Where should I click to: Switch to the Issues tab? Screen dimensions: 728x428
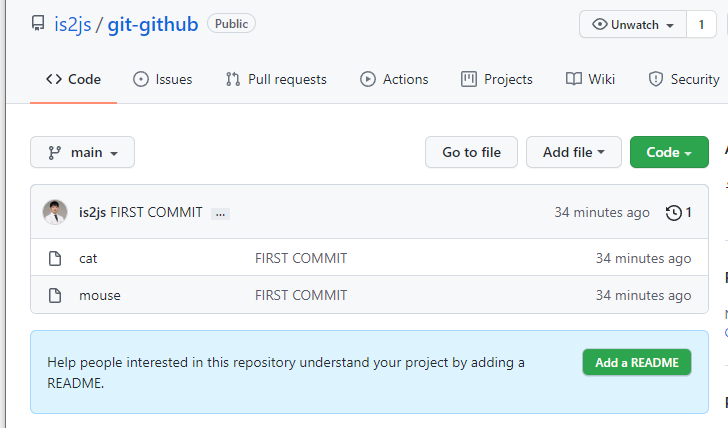click(x=162, y=79)
